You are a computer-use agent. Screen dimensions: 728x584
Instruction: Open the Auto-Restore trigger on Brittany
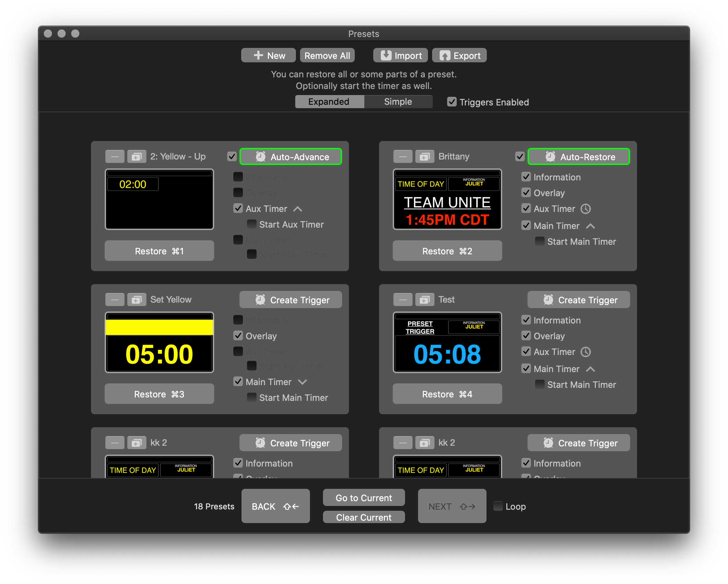579,157
